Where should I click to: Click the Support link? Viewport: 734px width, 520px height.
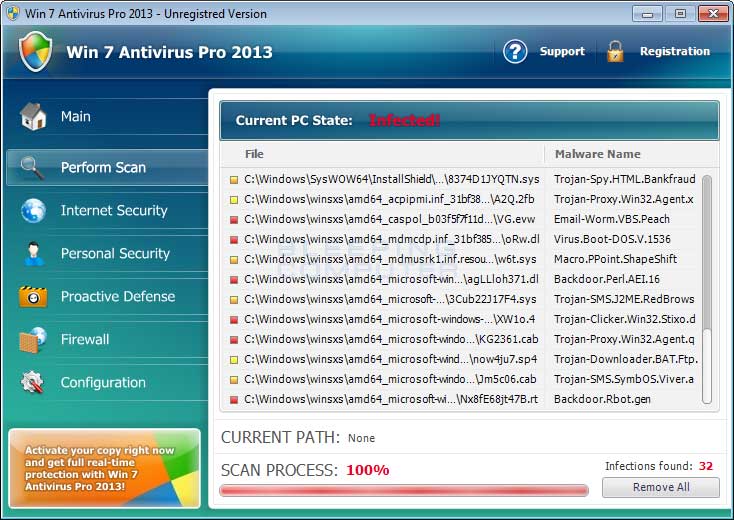pos(562,51)
